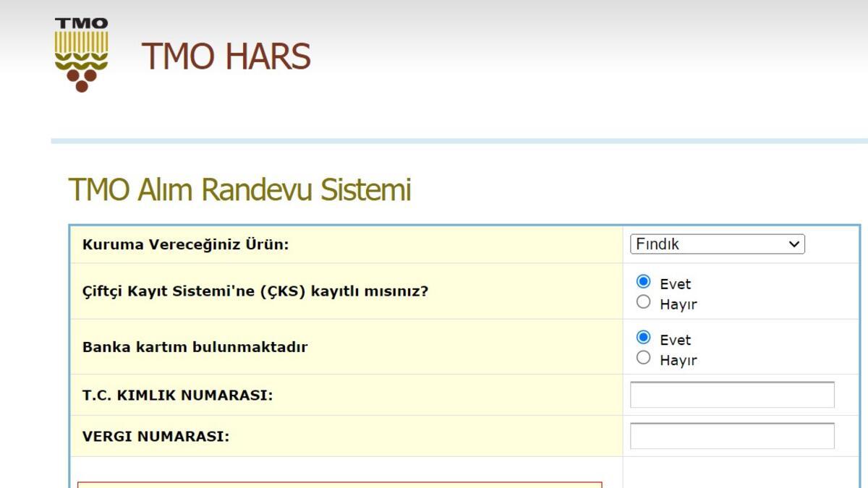868x488 pixels.
Task: Click the TMO HARS site title
Action: (226, 56)
